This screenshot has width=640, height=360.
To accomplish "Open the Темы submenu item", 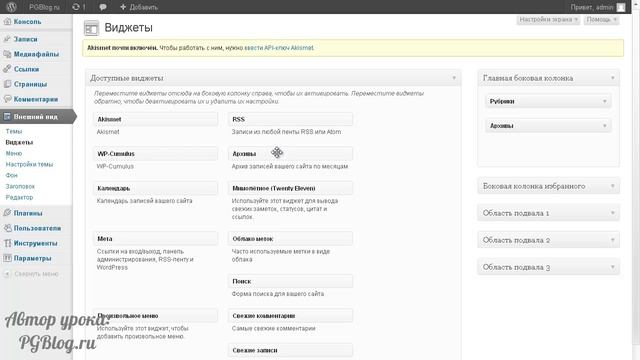I will click(14, 131).
